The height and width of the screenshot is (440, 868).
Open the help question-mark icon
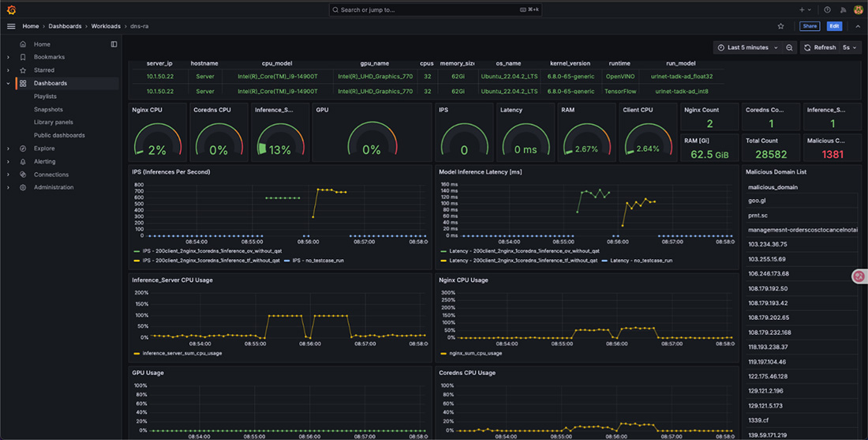[827, 9]
